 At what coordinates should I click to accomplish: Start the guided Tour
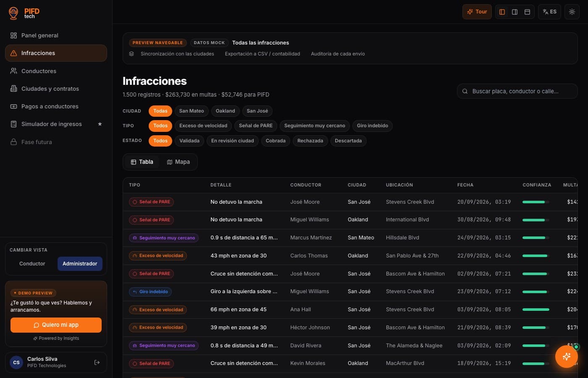tap(477, 12)
